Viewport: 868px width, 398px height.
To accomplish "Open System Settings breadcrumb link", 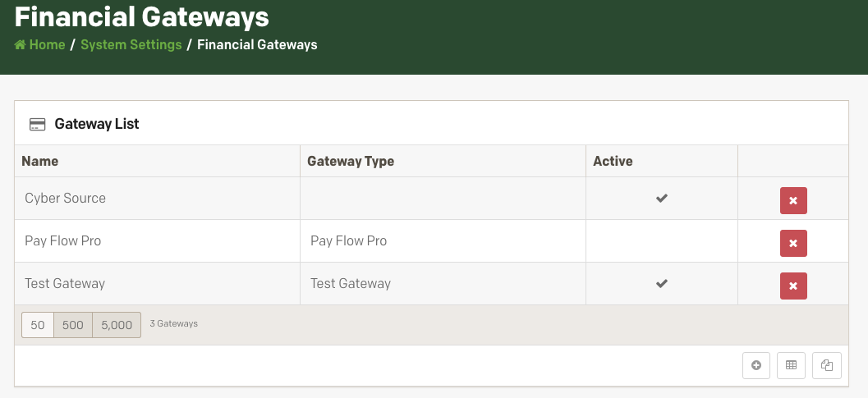I will click(131, 45).
